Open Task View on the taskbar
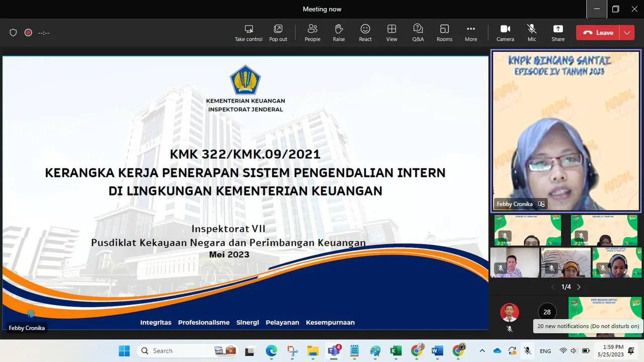The image size is (644, 362). 250,351
